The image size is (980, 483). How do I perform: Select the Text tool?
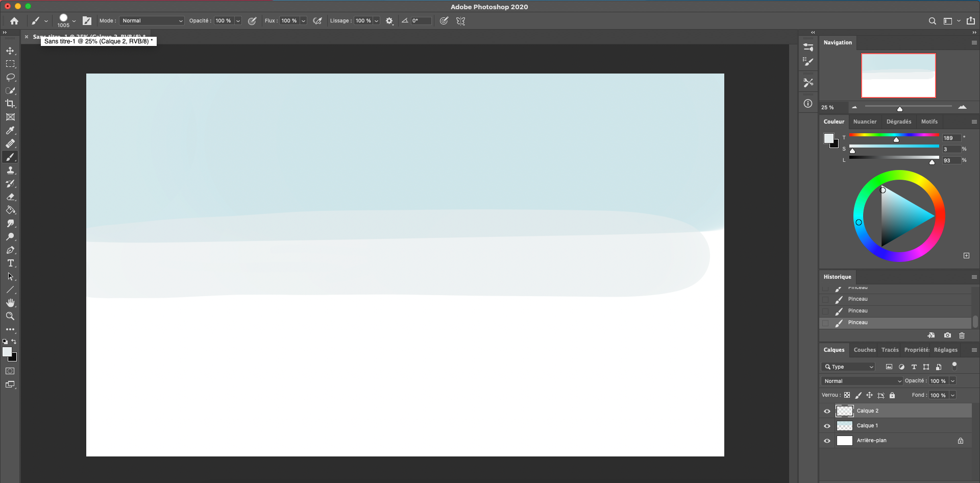tap(10, 263)
